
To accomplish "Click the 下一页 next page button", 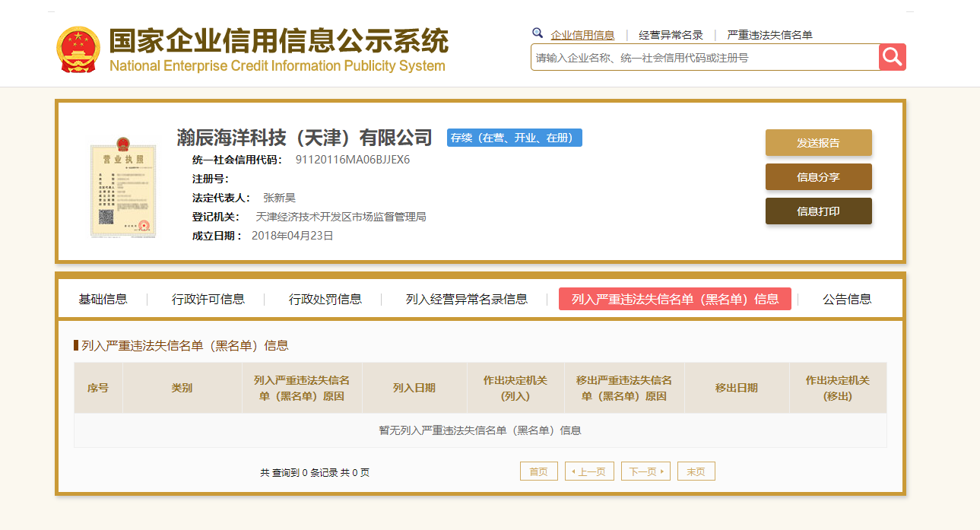I will point(645,471).
